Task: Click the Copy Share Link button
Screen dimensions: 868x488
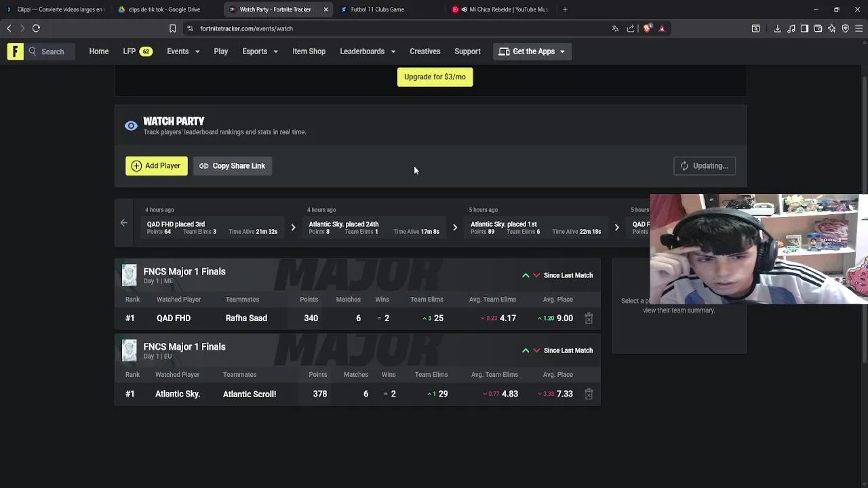Action: [x=233, y=166]
